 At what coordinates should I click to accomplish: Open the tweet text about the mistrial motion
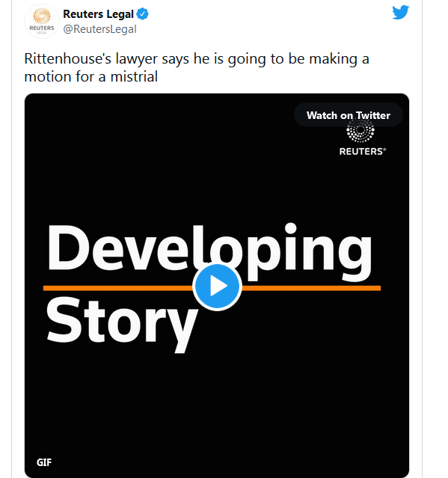[197, 67]
